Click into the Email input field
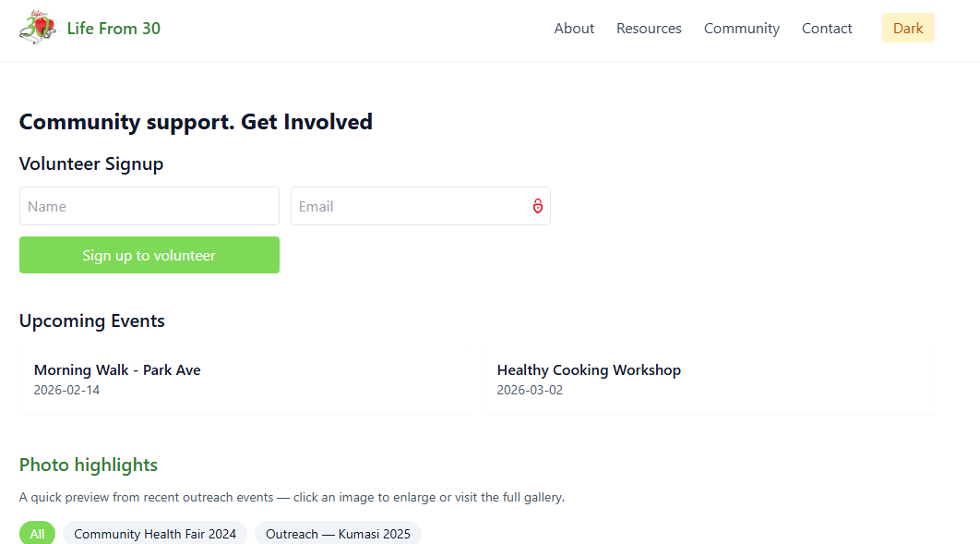The height and width of the screenshot is (544, 980). (406, 206)
